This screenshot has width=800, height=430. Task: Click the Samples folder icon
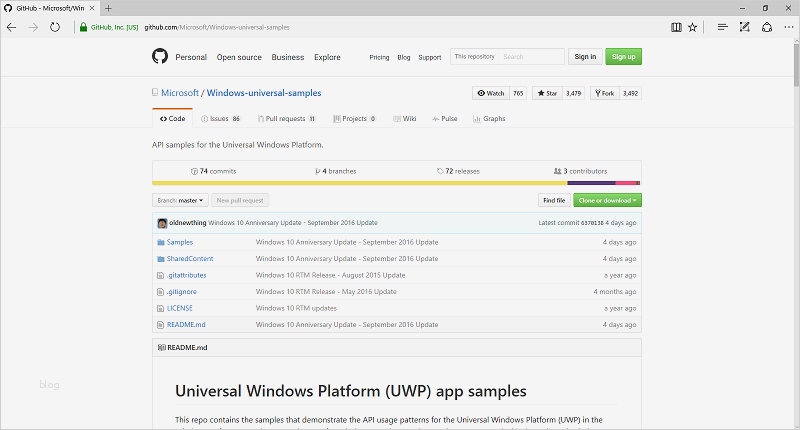160,242
